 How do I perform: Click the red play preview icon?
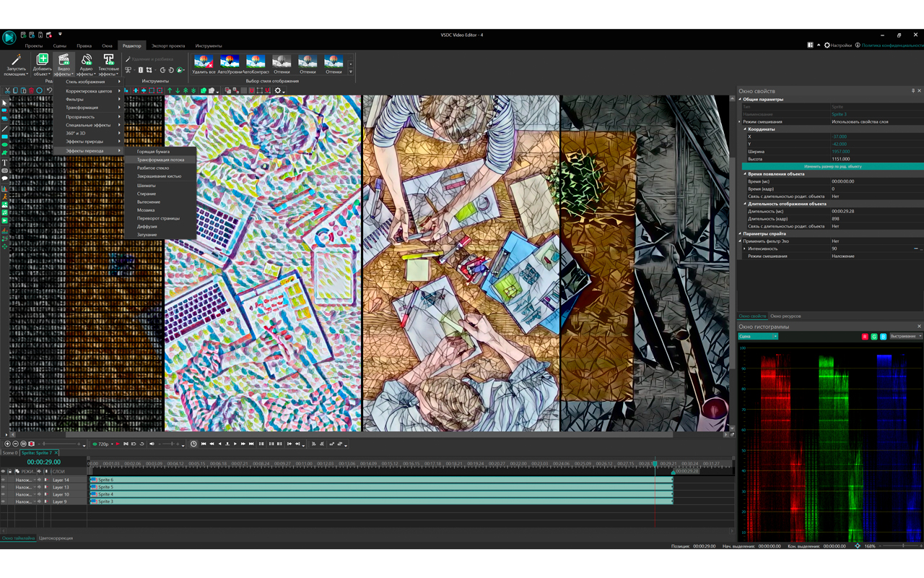point(118,444)
